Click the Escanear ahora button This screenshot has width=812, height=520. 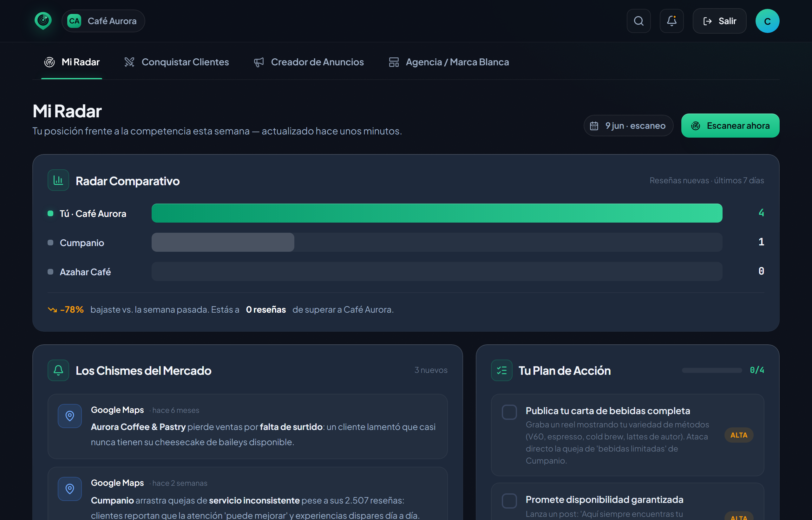tap(730, 126)
